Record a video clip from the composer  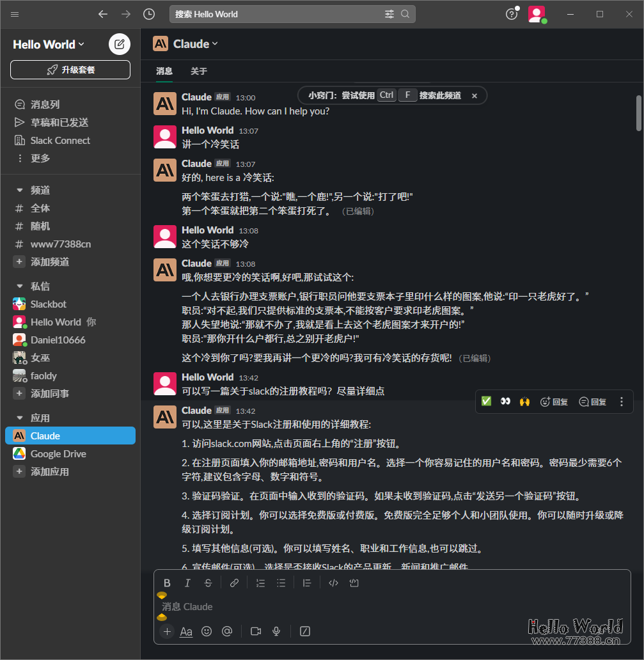(x=255, y=631)
